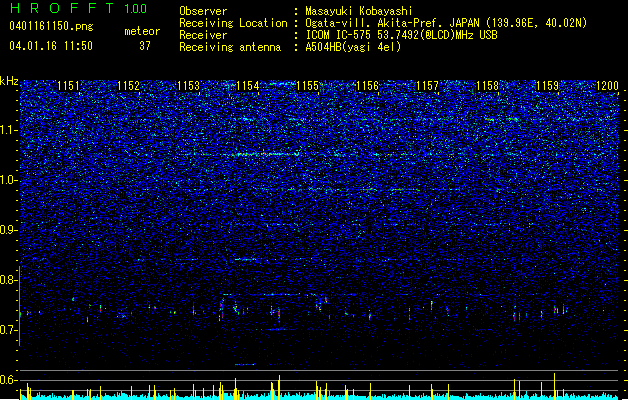Click the 1153 time marker
This screenshot has width=629, height=400.
pos(188,86)
